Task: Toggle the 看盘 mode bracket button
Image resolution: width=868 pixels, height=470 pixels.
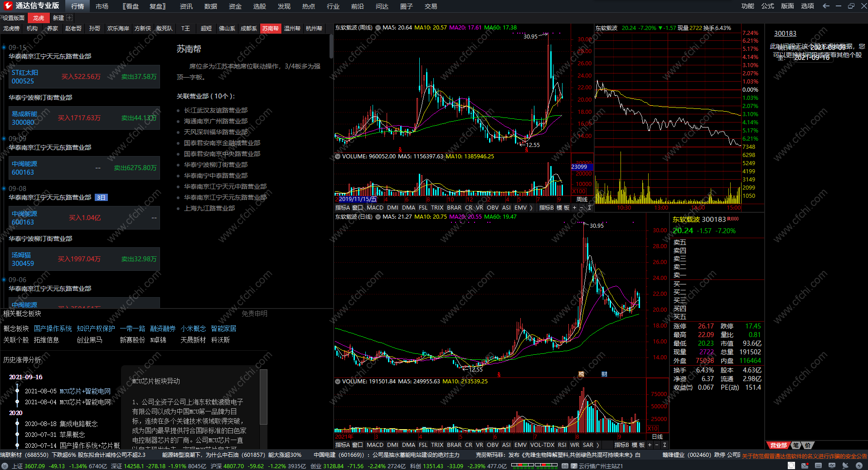Action: click(x=132, y=6)
